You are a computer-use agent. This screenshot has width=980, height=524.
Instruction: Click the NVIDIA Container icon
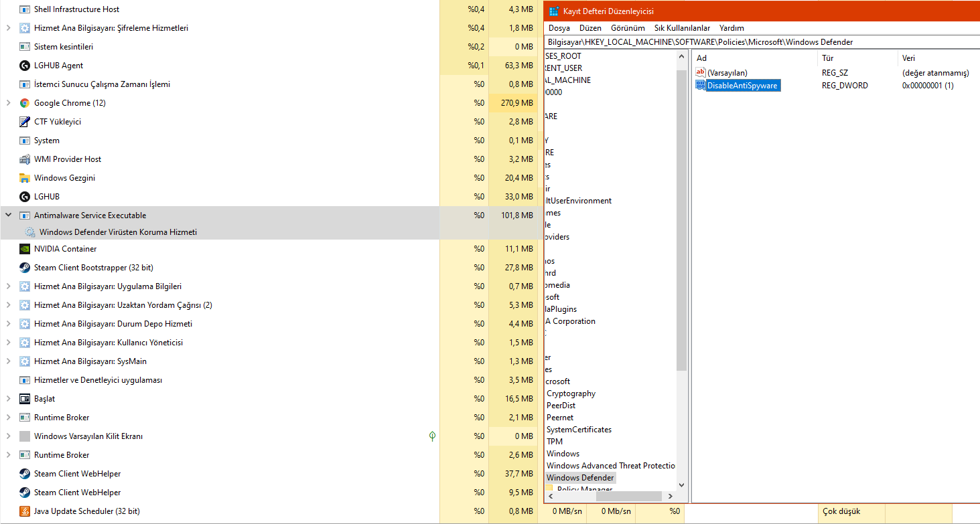pyautogui.click(x=25, y=249)
